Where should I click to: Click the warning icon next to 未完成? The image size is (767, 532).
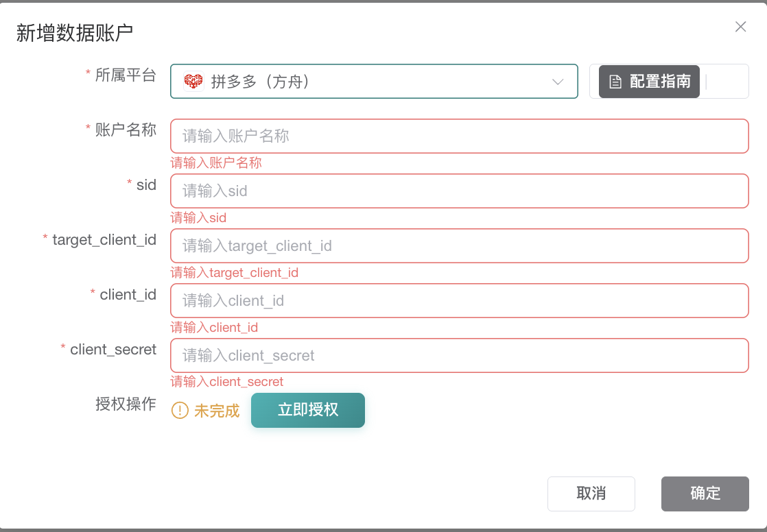coord(180,411)
